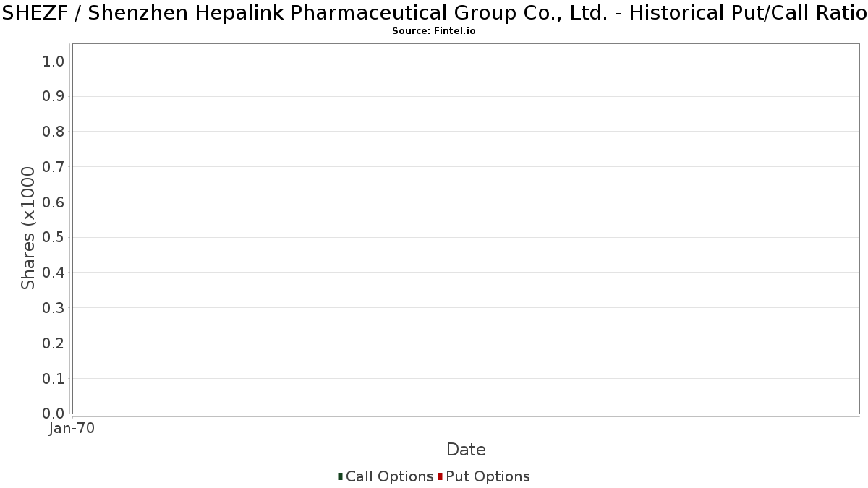The image size is (868, 488).
Task: Click the 0.4 y-axis tick label
Action: [54, 273]
